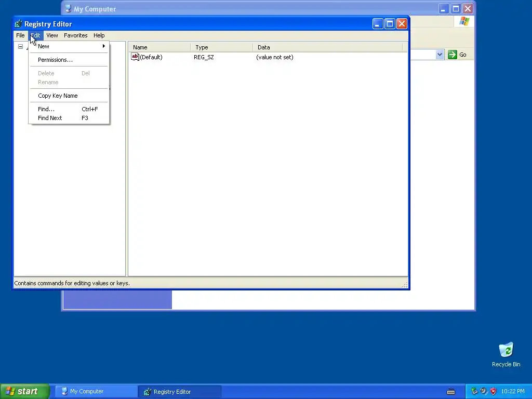Click the Windows flag logo in My Computer
The height and width of the screenshot is (399, 532).
(464, 21)
